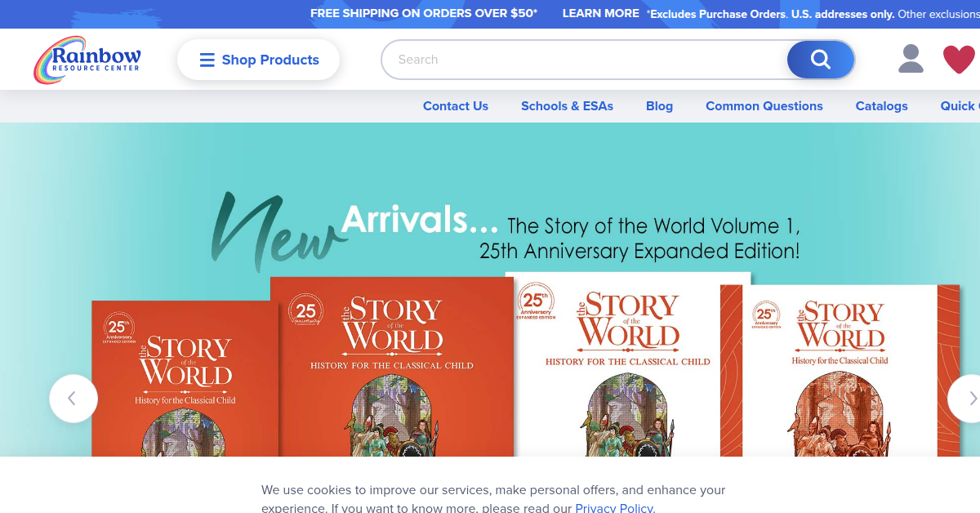The height and width of the screenshot is (513, 980).
Task: Click the Rainbow Resource Center logo
Action: click(87, 60)
